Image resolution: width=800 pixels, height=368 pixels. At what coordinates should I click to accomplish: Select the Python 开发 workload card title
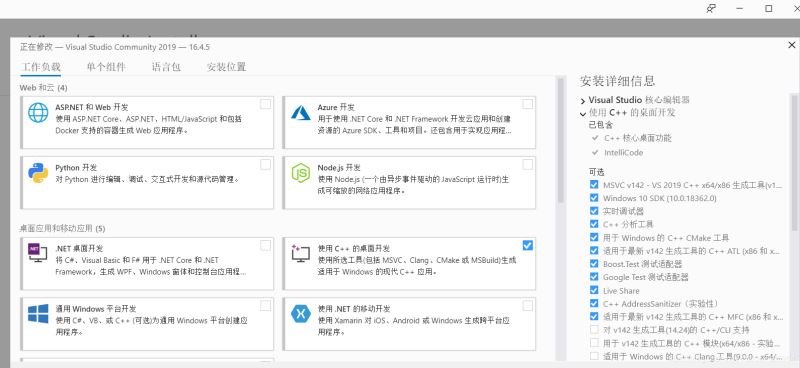76,167
